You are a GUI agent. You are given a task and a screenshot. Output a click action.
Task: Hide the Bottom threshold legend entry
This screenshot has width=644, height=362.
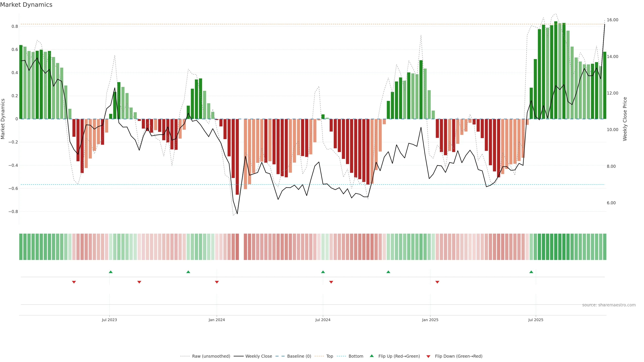point(356,356)
